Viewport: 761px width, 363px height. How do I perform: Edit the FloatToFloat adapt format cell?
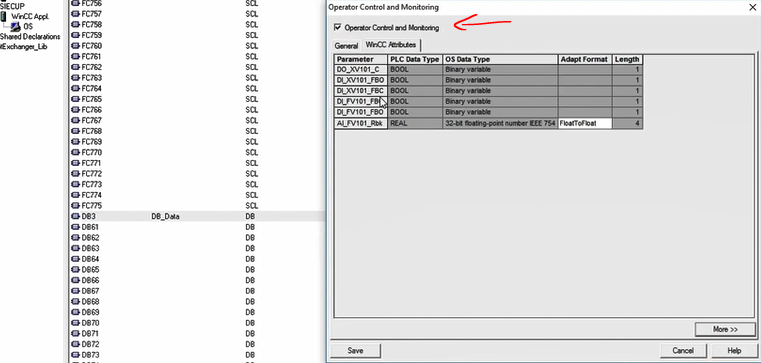click(x=585, y=123)
